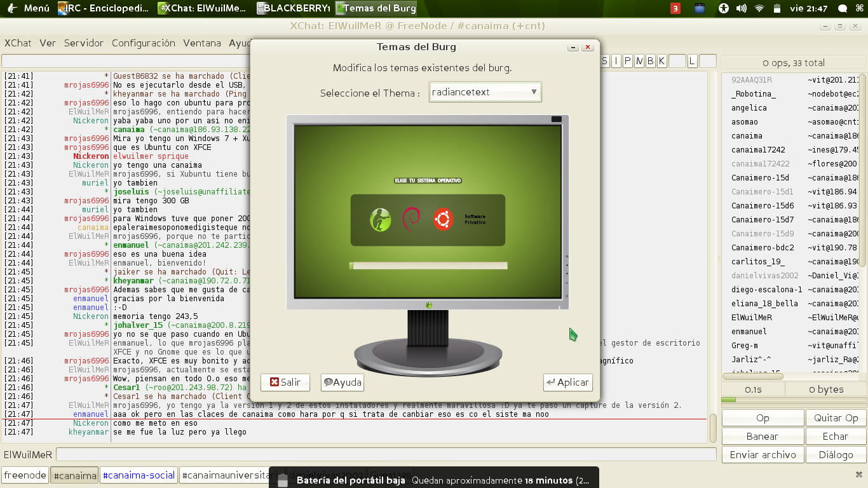This screenshot has height=488, width=868.
Task: Click the volume speaker icon
Action: point(741,8)
